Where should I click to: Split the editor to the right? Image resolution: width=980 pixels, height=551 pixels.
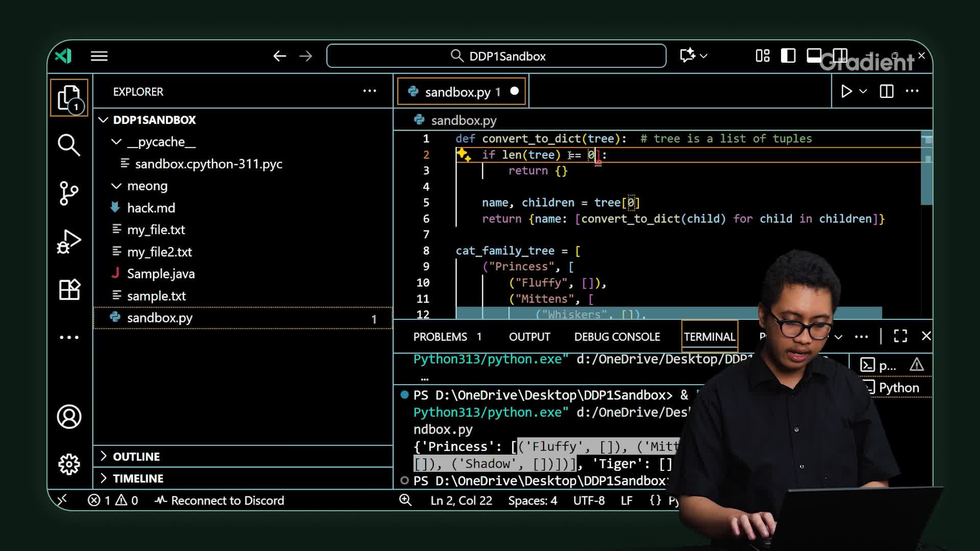click(887, 91)
